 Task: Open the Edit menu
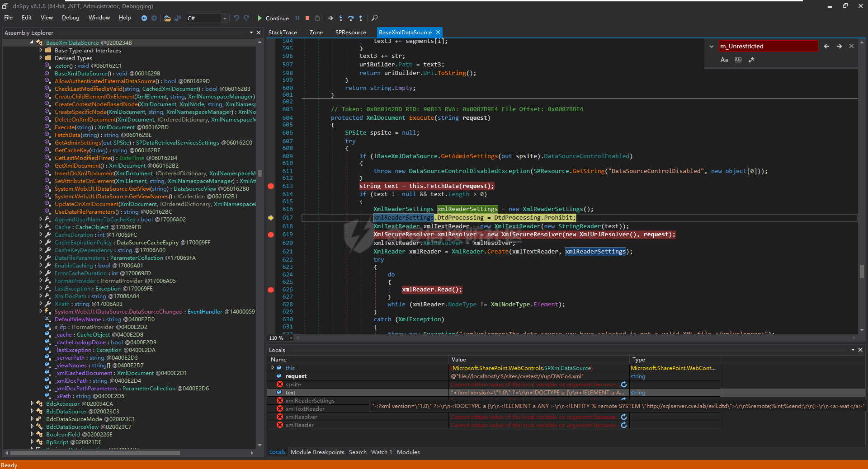tap(27, 18)
